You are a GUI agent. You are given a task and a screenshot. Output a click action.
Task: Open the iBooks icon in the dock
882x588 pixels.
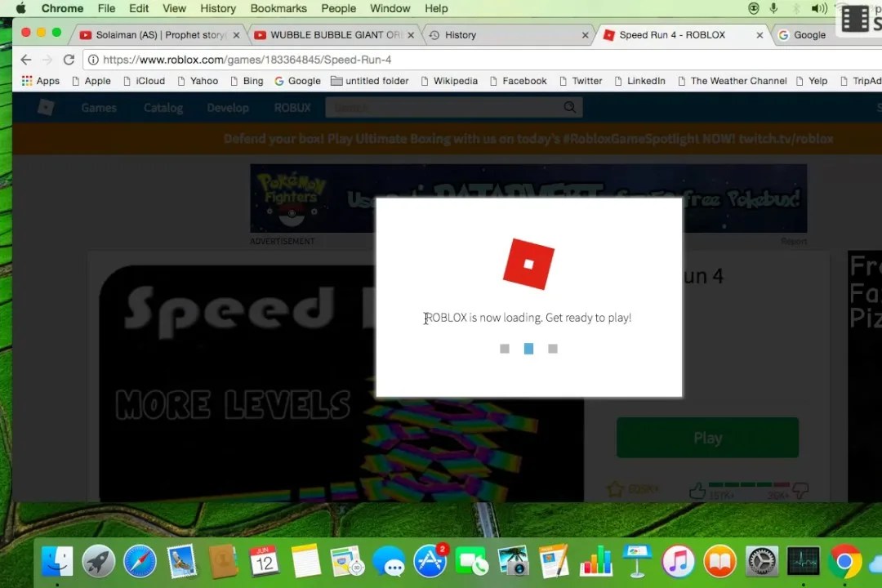[x=720, y=561]
